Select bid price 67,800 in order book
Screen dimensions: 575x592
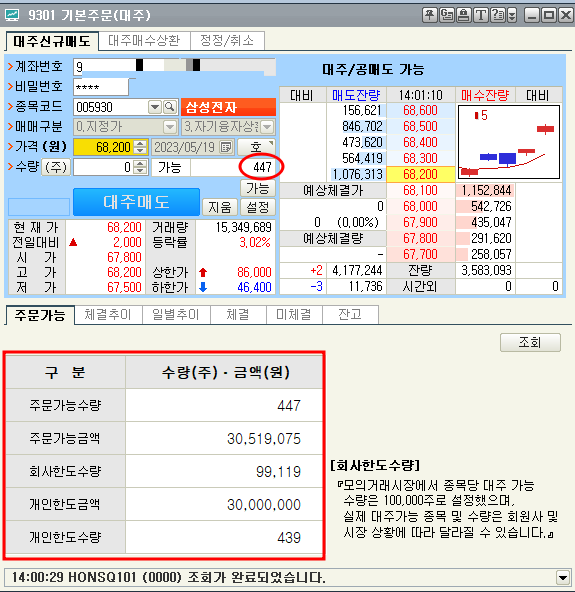(421, 238)
